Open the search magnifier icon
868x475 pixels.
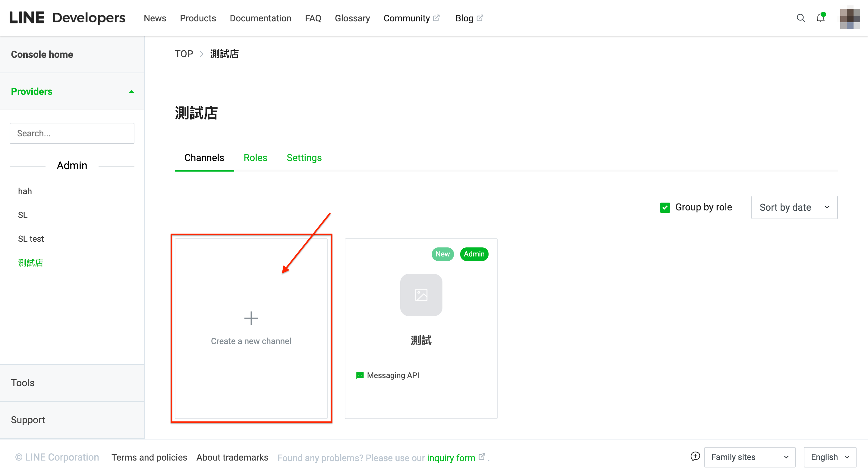point(800,18)
